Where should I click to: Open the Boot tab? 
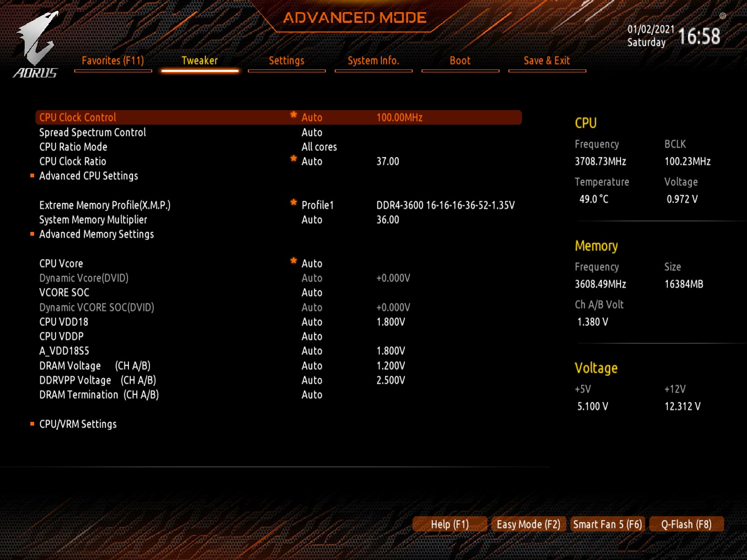point(460,61)
